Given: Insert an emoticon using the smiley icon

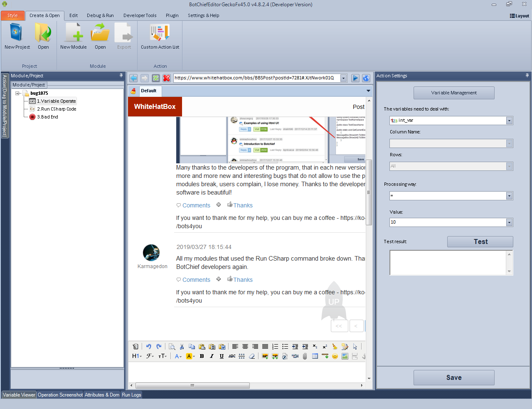Looking at the screenshot, I should [335, 356].
